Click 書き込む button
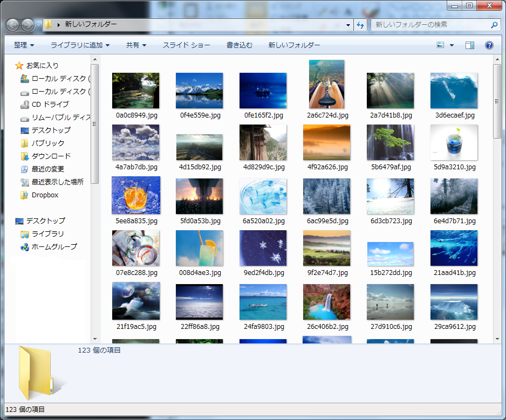This screenshot has height=420, width=506. pyautogui.click(x=240, y=45)
